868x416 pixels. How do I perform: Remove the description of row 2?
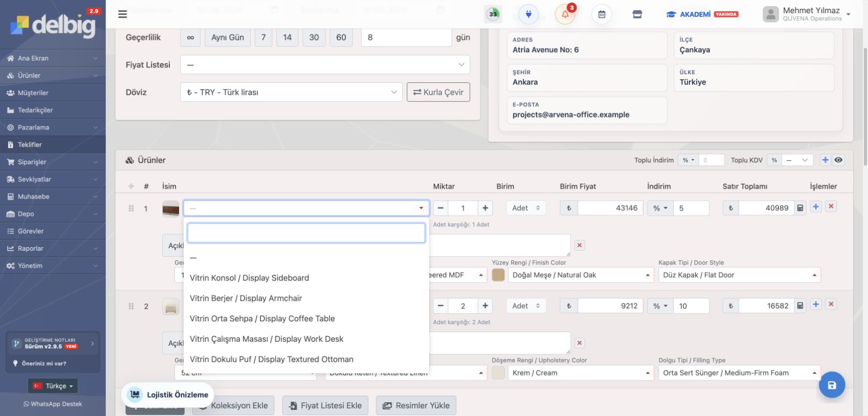point(580,343)
